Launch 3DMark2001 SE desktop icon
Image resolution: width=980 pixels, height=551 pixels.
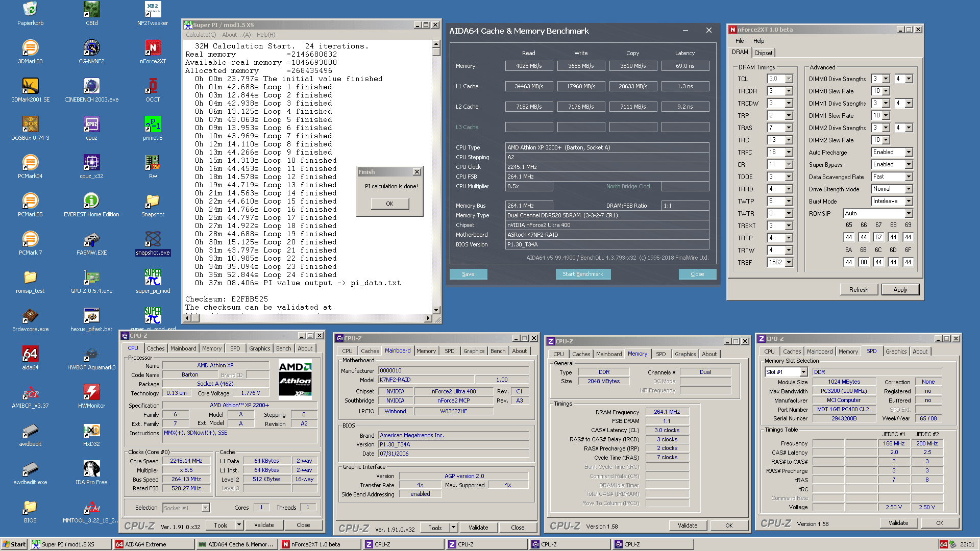pos(30,90)
